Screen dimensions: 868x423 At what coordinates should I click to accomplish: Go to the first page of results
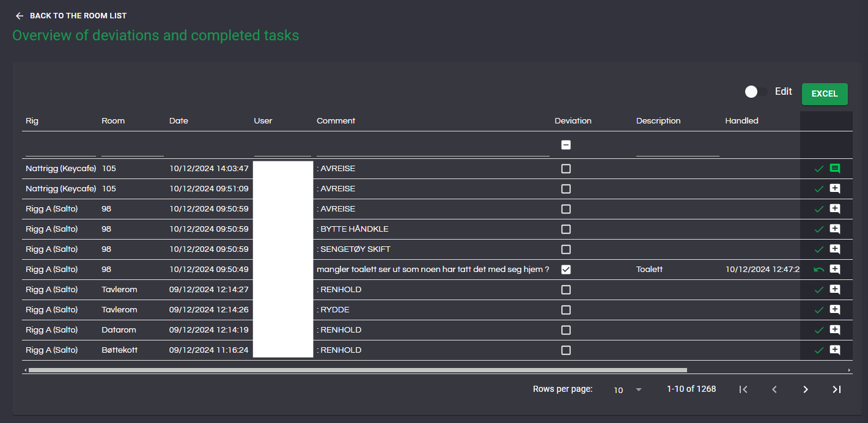pyautogui.click(x=743, y=389)
